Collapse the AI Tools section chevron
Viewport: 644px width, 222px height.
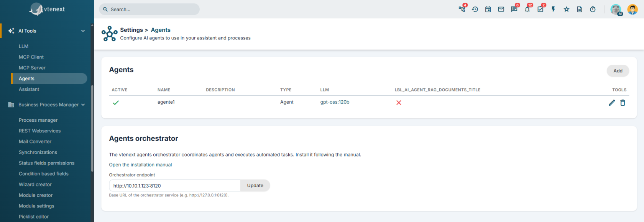point(83,31)
